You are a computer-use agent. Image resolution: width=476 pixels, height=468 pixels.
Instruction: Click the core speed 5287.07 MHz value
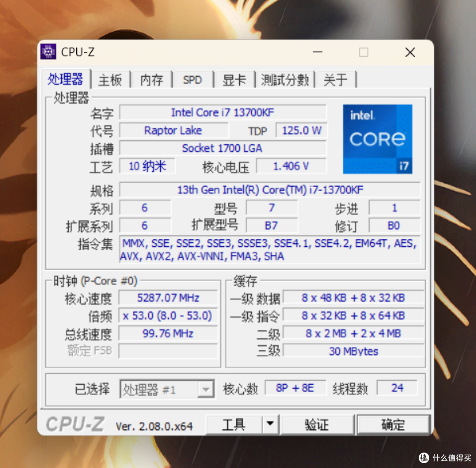(168, 298)
